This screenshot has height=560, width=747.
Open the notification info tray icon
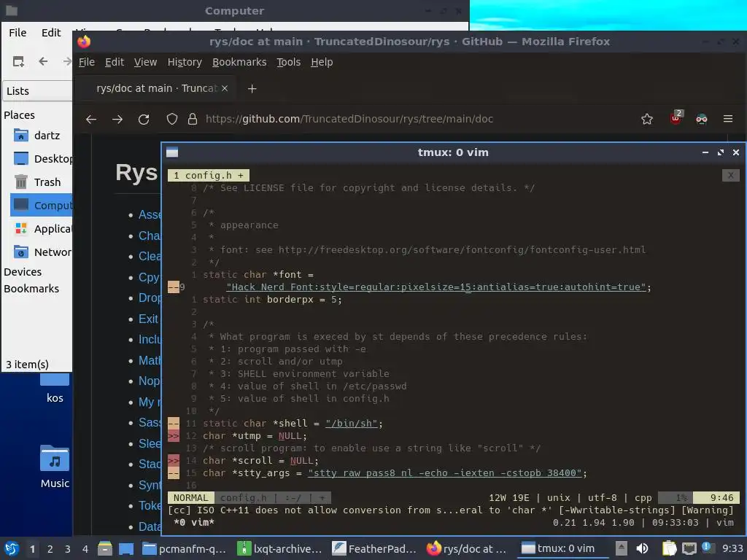tap(708, 548)
